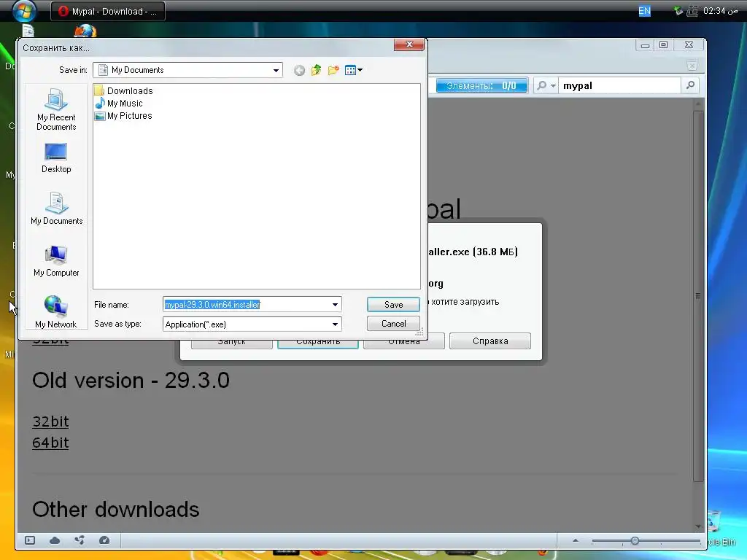Open the zoom options arrow in status bar
Screen dimensions: 747x560
576,540
